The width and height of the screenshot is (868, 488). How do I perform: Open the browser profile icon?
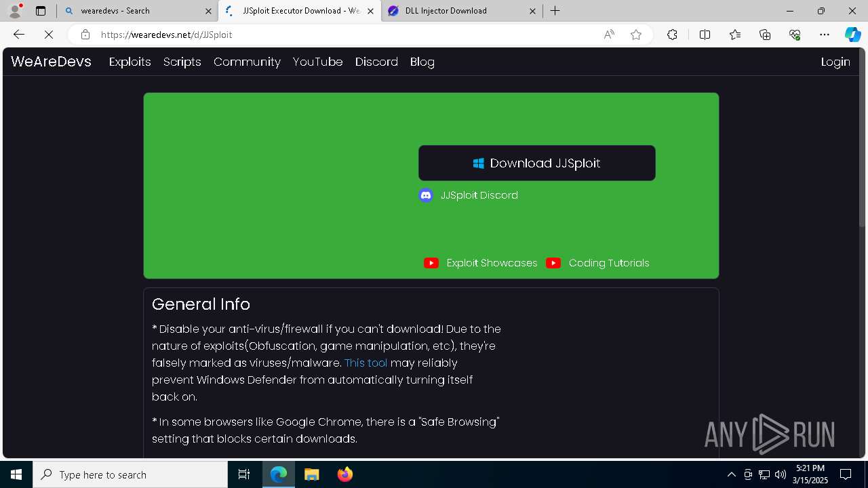tap(15, 11)
